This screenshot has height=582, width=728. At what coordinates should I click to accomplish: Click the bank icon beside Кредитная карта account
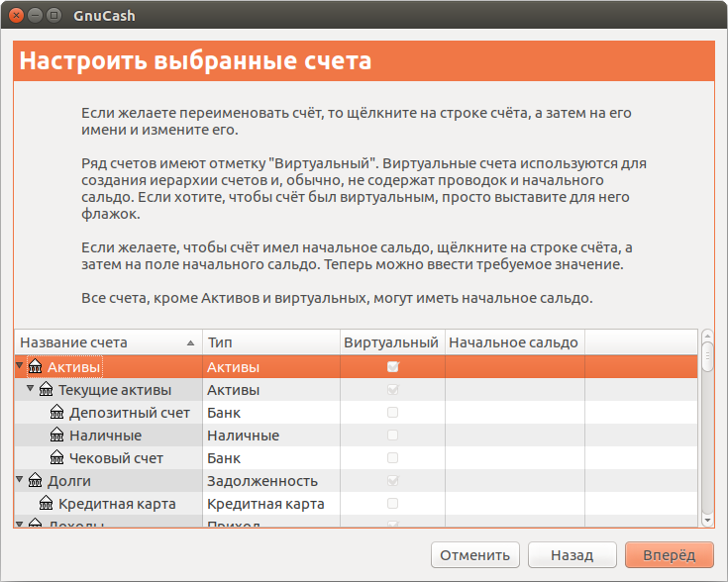click(x=46, y=503)
